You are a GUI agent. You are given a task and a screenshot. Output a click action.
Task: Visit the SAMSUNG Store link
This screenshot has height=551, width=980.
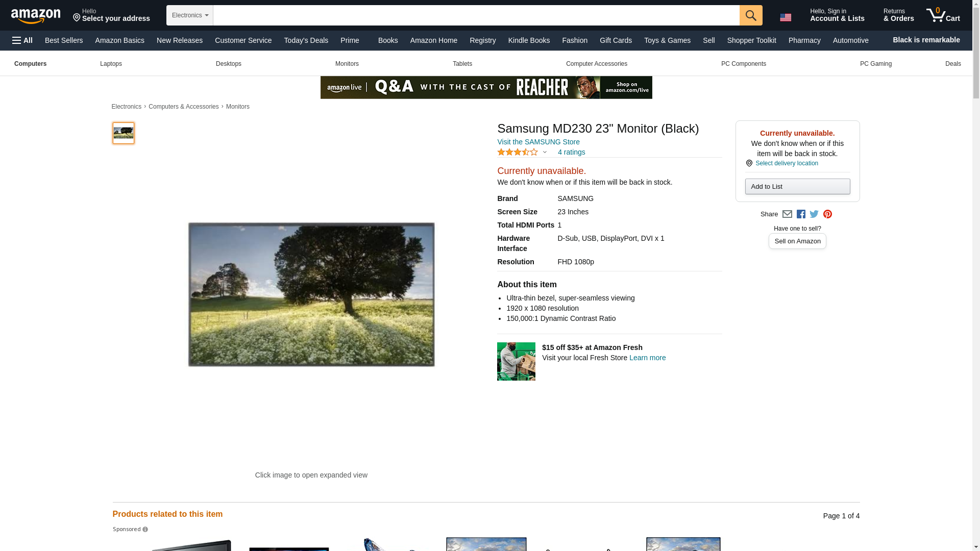point(538,142)
